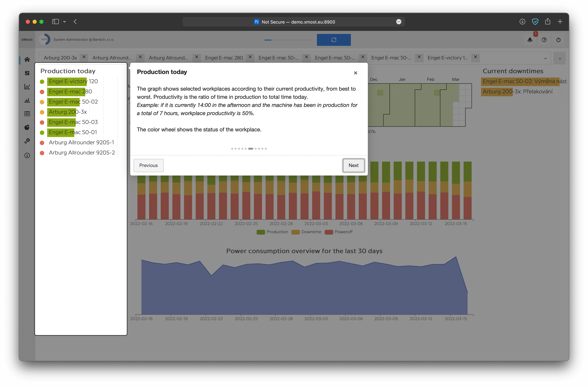
Task: Close the Production today tour popup
Action: tap(355, 73)
